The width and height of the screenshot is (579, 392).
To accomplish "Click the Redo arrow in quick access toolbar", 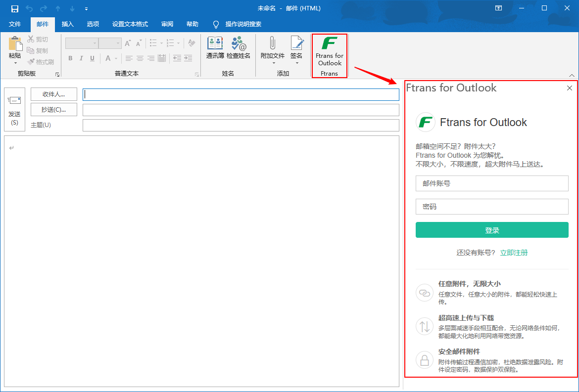I will pos(43,8).
